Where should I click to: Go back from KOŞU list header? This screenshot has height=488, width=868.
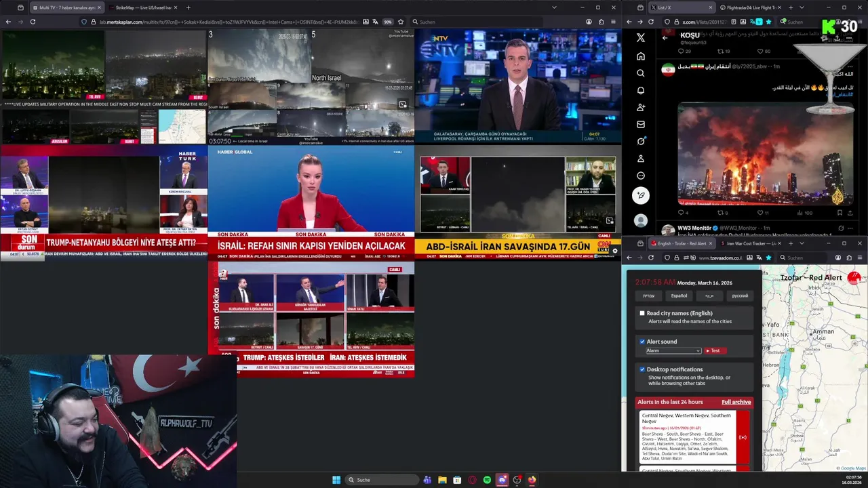tap(665, 38)
